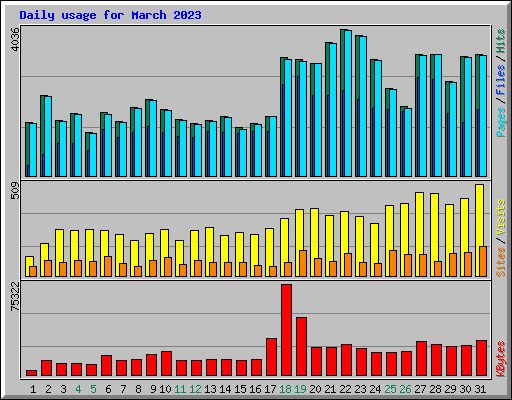Select the cyan Files bar for day 5
This screenshot has height=400, width=512.
[x=93, y=155]
